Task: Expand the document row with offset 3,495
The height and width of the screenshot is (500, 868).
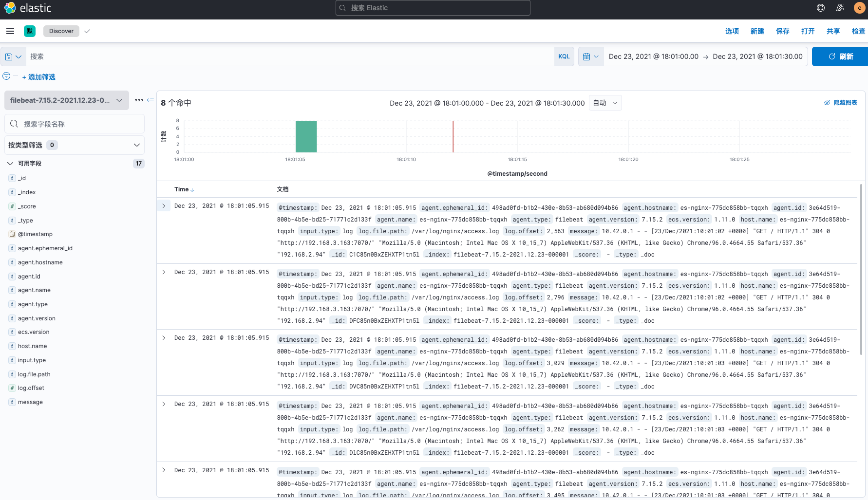Action: 164,470
